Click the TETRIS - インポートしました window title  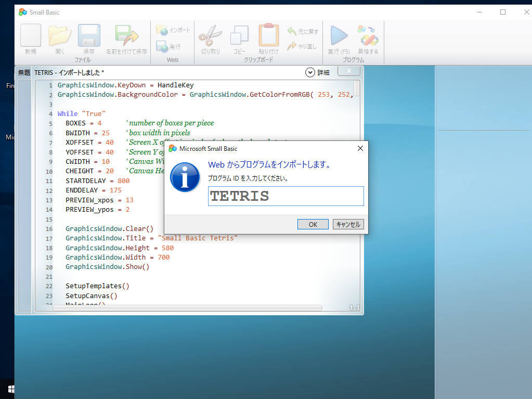point(69,73)
